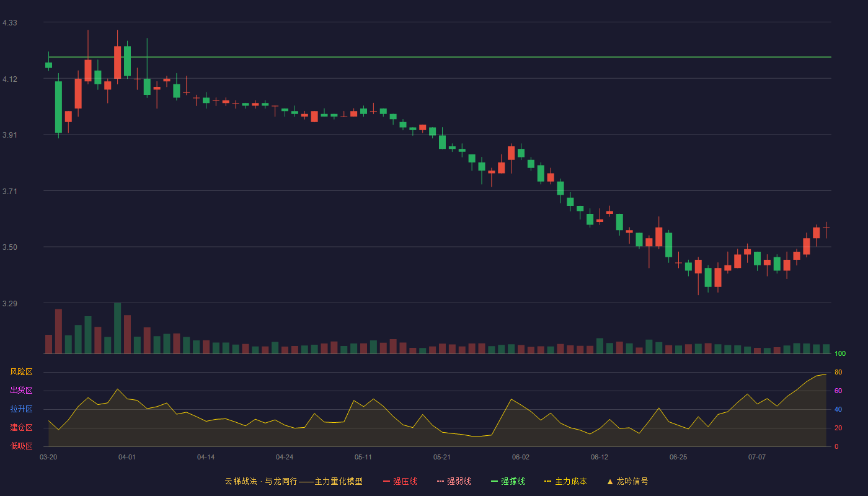Click the 3.50 price axis label

pos(10,247)
